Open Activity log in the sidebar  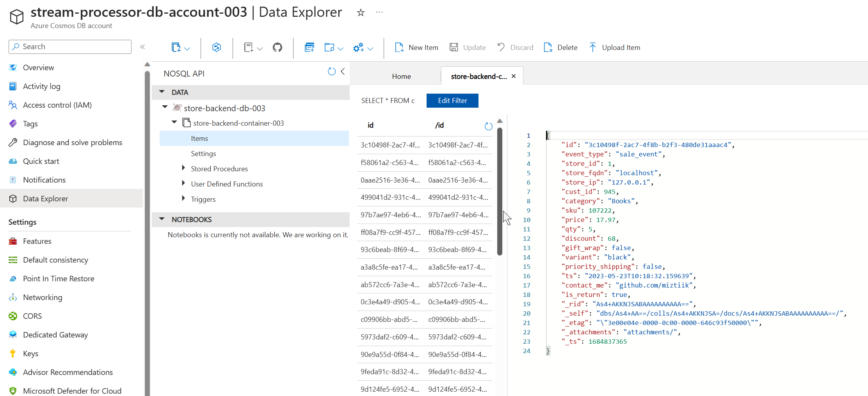click(41, 86)
